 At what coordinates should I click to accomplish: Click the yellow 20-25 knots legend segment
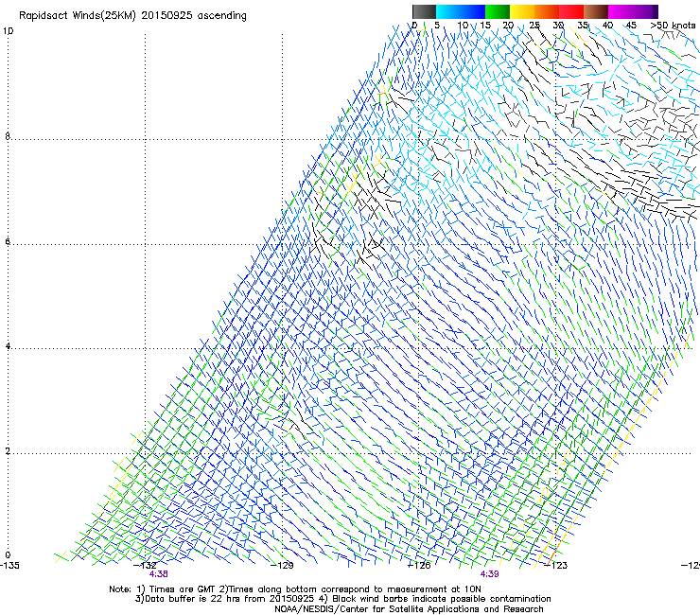[x=522, y=11]
